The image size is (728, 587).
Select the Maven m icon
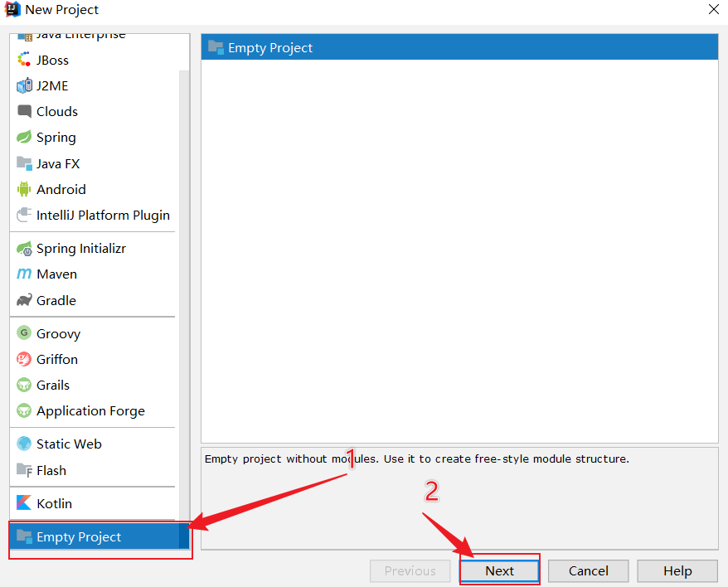pyautogui.click(x=24, y=274)
